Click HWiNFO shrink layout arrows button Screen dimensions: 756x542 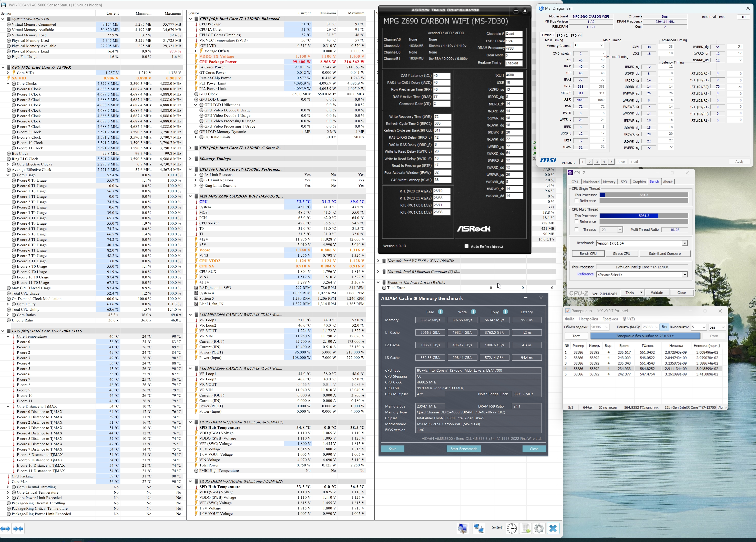coord(18,529)
